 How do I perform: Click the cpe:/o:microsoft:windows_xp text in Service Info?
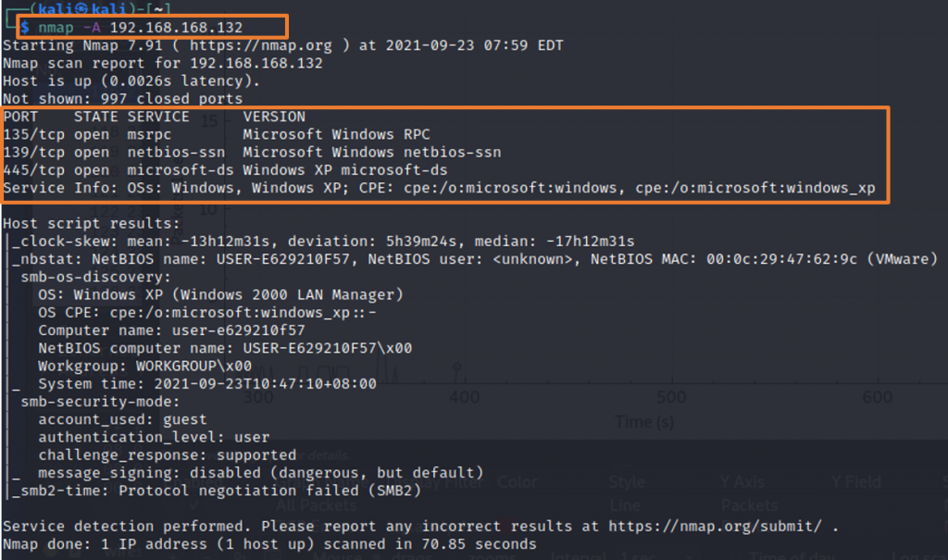[755, 188]
